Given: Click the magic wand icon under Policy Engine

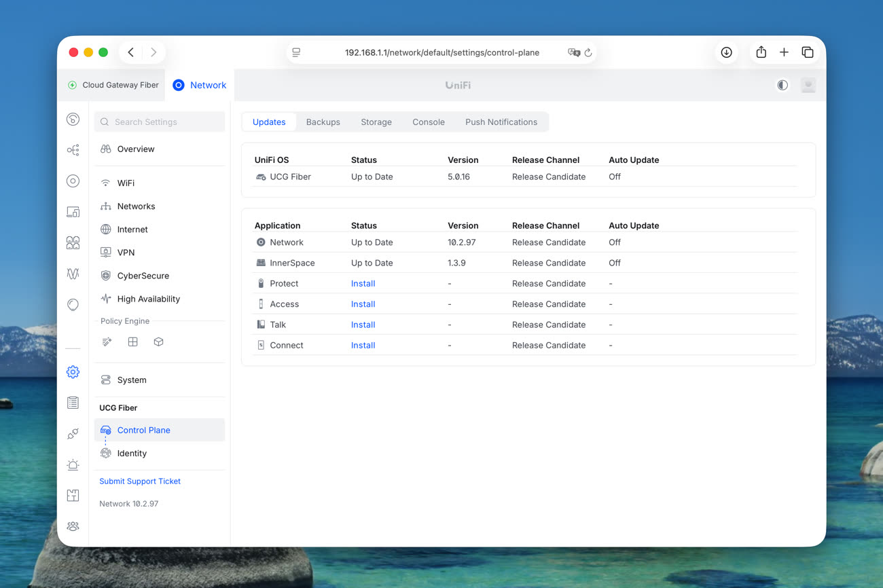Looking at the screenshot, I should [x=107, y=342].
